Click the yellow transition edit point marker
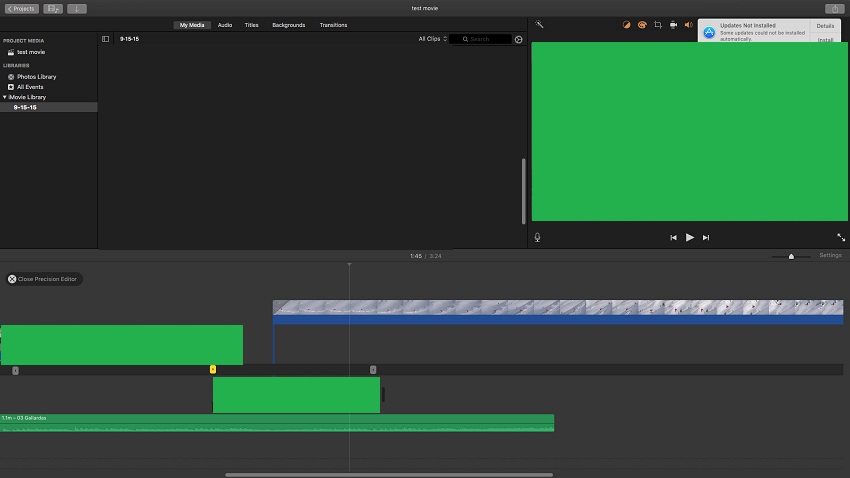Image resolution: width=850 pixels, height=478 pixels. (x=212, y=370)
